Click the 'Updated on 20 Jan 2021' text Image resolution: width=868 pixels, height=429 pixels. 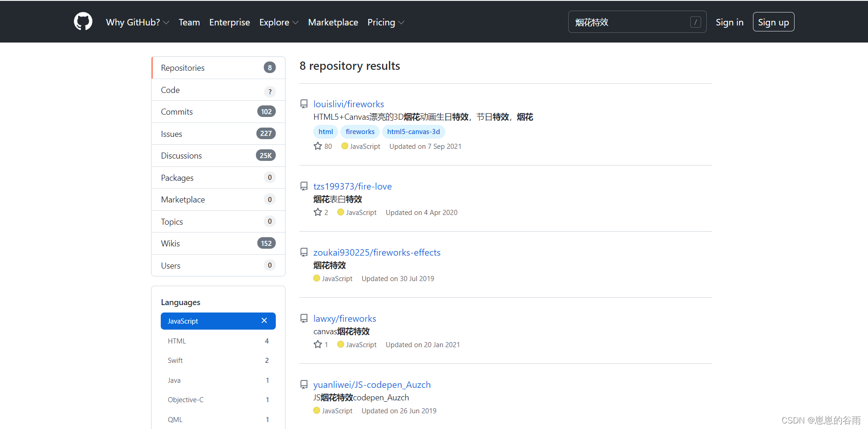click(x=423, y=344)
